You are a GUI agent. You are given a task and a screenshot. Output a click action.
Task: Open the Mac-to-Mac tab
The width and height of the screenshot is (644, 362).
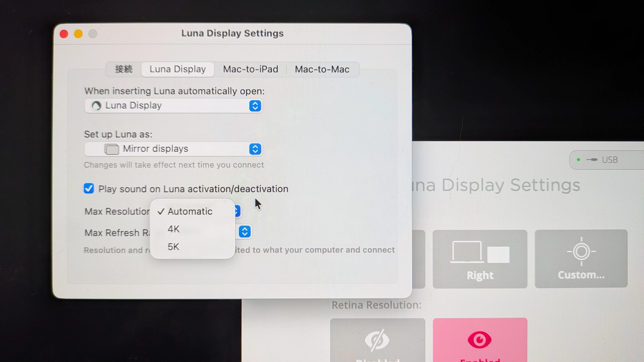click(322, 69)
